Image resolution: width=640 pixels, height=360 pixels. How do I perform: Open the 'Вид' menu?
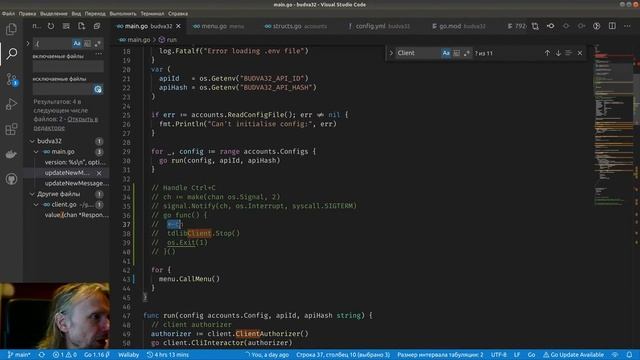pos(76,13)
